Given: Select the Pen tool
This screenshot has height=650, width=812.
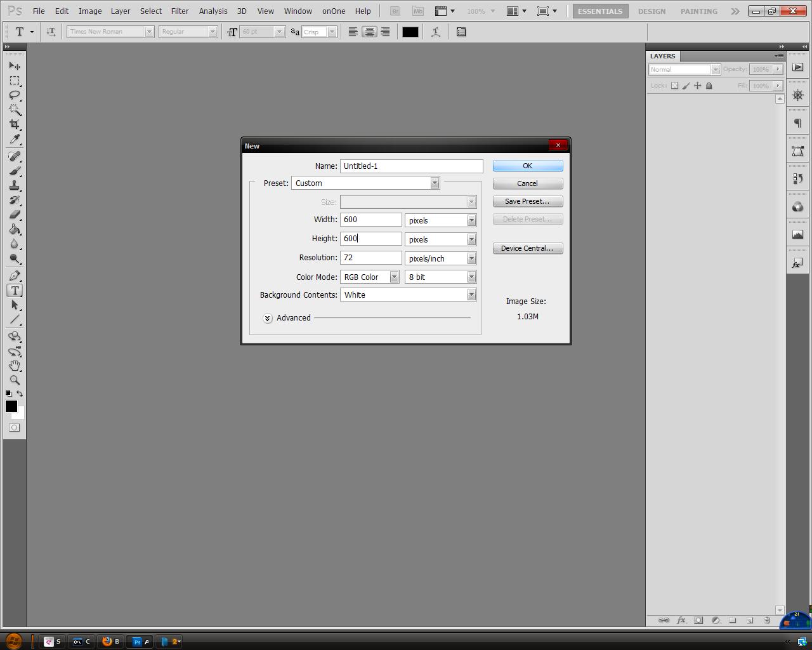Looking at the screenshot, I should [15, 275].
